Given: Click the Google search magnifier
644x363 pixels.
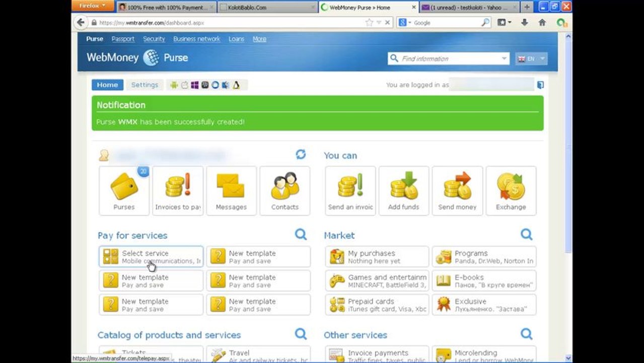Looking at the screenshot, I should (x=485, y=23).
